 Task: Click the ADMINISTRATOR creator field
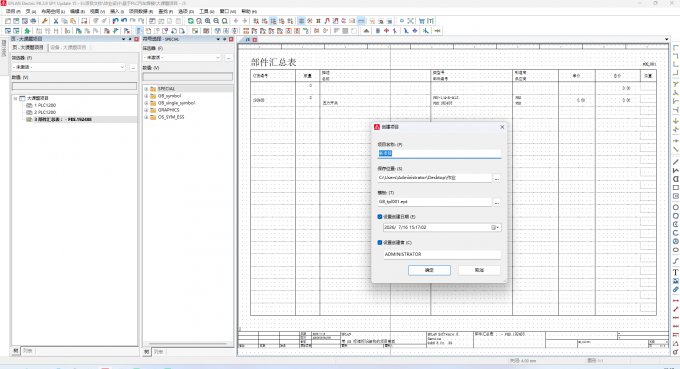pos(442,255)
